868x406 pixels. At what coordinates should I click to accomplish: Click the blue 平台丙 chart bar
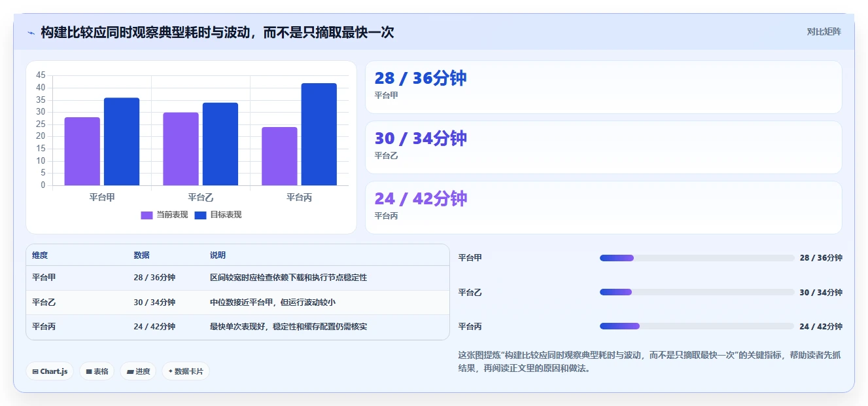(319, 134)
